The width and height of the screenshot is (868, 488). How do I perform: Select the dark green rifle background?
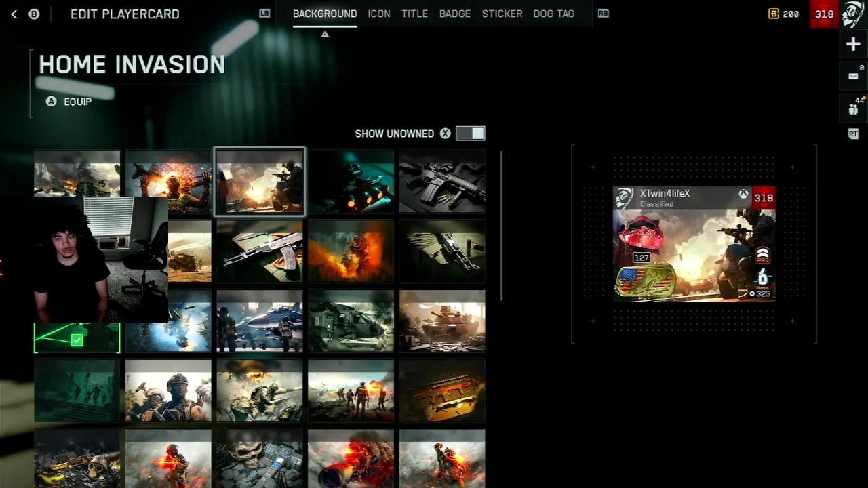point(442,251)
